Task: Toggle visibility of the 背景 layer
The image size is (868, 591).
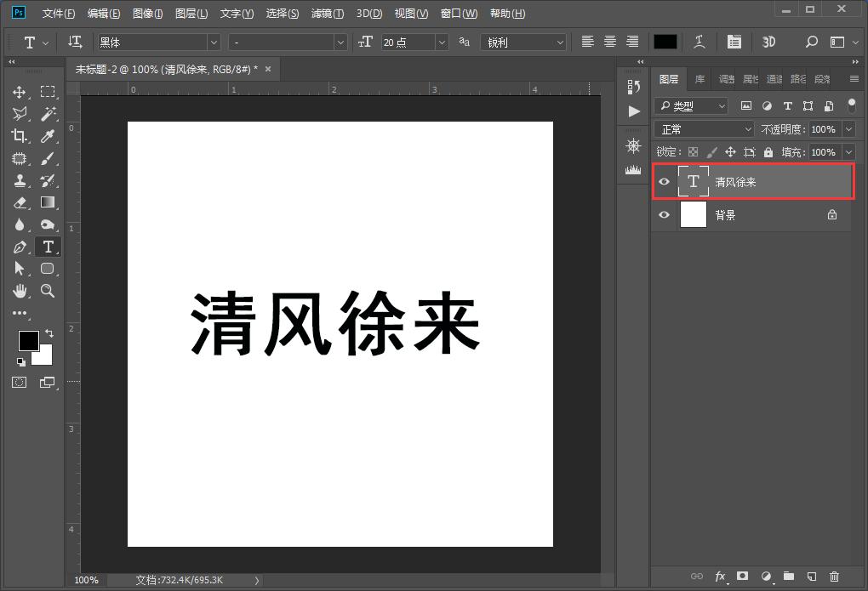Action: (x=664, y=215)
